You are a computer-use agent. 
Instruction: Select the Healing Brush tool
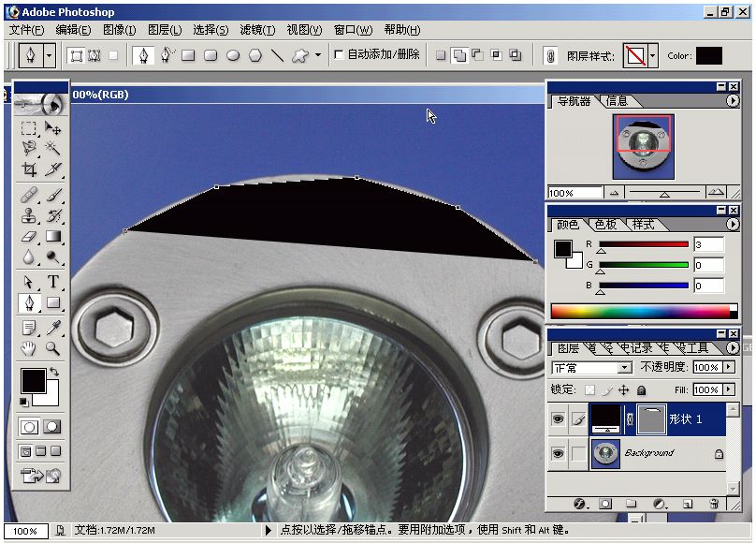(28, 195)
